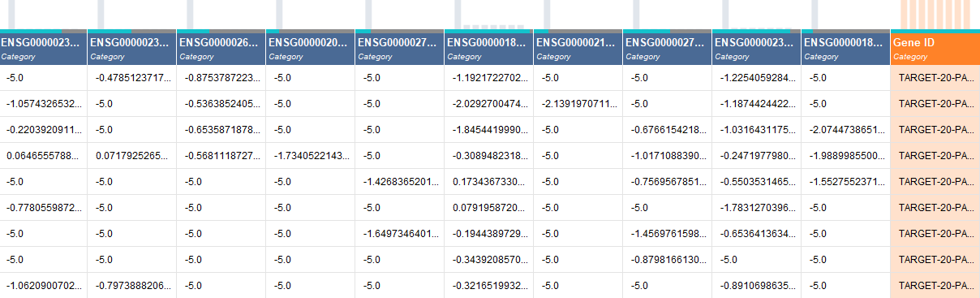Select the ENSG0000020... column header
Image resolution: width=980 pixels, height=298 pixels.
click(x=311, y=49)
